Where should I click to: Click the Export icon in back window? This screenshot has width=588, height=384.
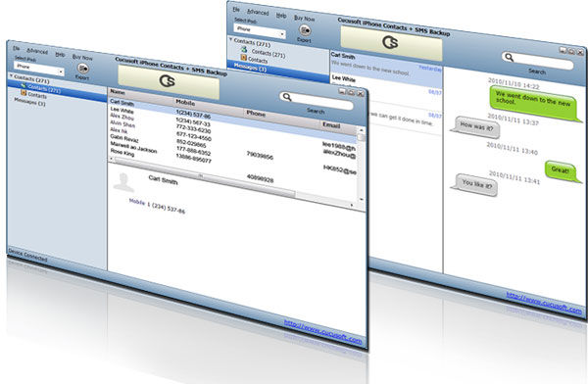click(305, 30)
